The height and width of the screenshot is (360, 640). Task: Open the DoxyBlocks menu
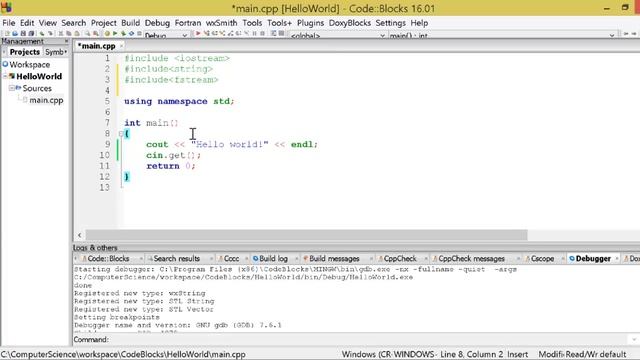[x=350, y=23]
